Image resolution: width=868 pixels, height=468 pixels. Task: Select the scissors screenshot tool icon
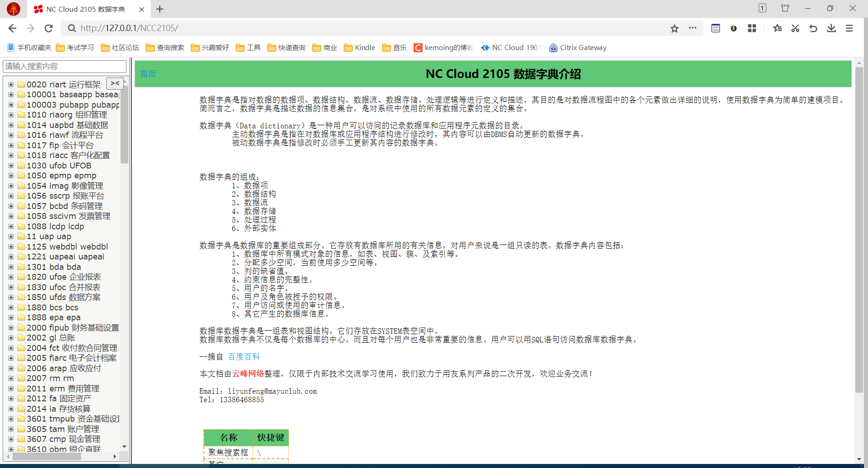click(795, 28)
